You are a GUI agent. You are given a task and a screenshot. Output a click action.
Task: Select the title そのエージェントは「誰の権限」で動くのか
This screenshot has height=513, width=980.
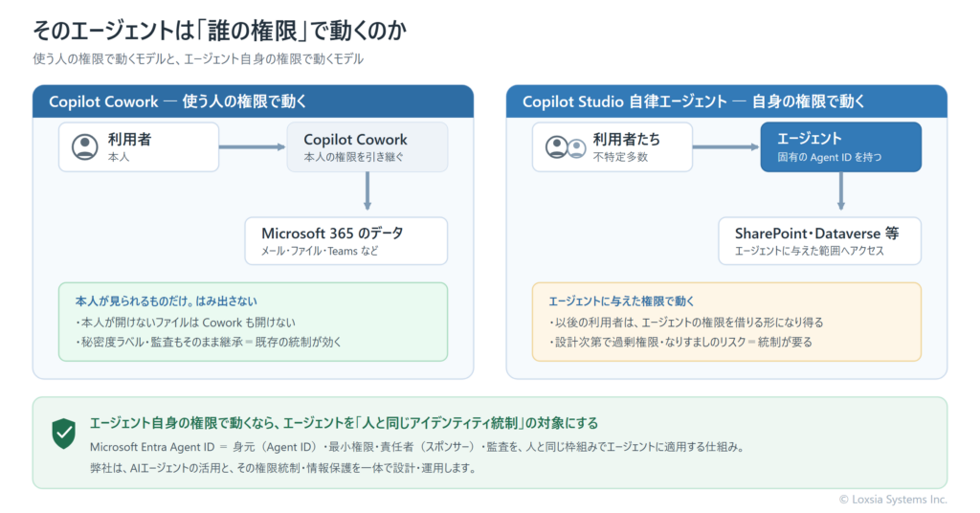pyautogui.click(x=219, y=31)
